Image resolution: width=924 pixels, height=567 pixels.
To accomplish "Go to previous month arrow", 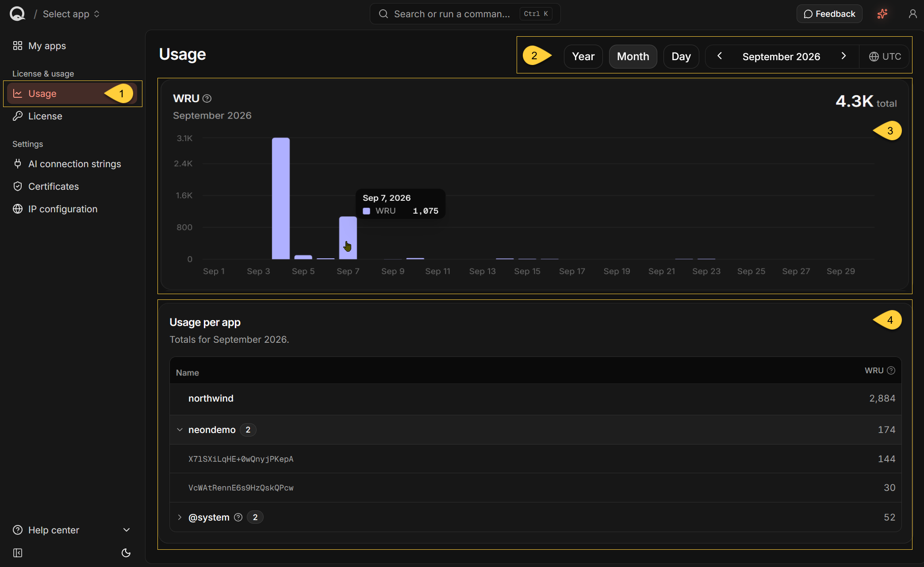I will point(720,56).
